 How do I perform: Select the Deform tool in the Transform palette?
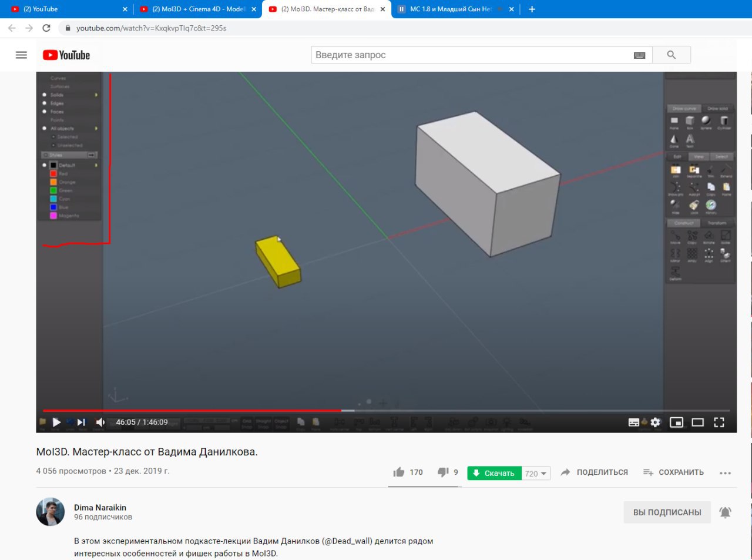675,273
